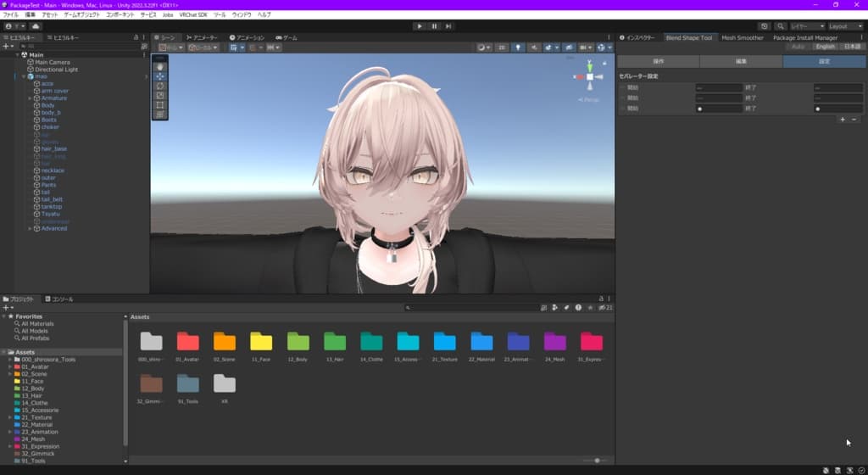Add a separator with plus button
This screenshot has height=475, width=868.
(843, 120)
